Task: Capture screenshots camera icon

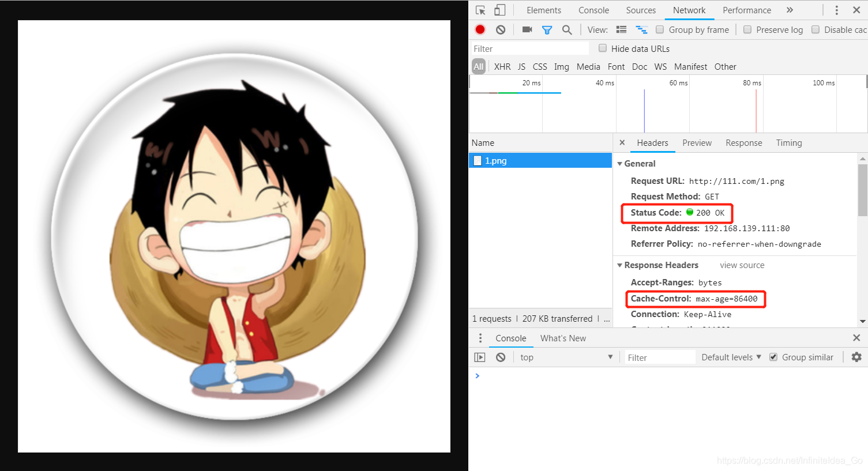Action: (x=527, y=29)
